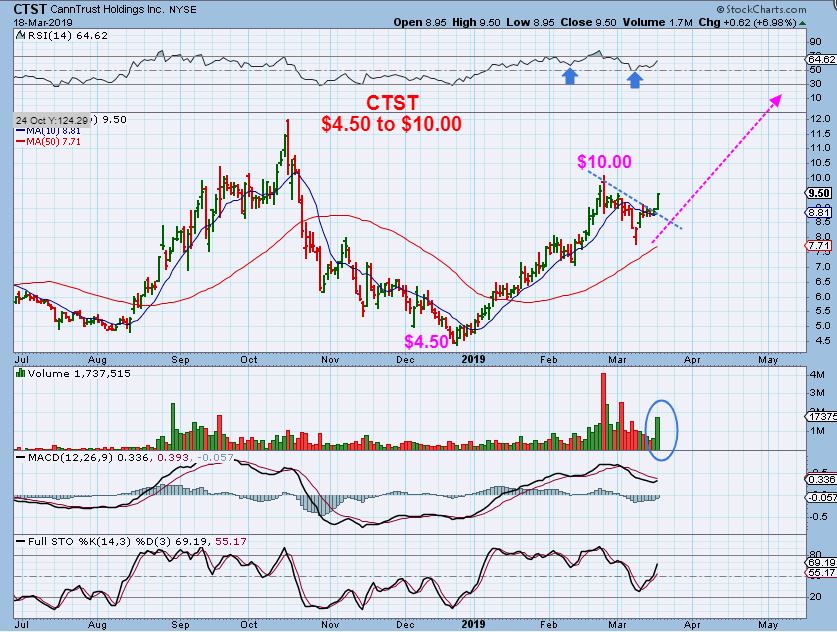Viewport: 837px width, 632px height.
Task: Click the Close 9.50 value in header
Action: pyautogui.click(x=588, y=22)
